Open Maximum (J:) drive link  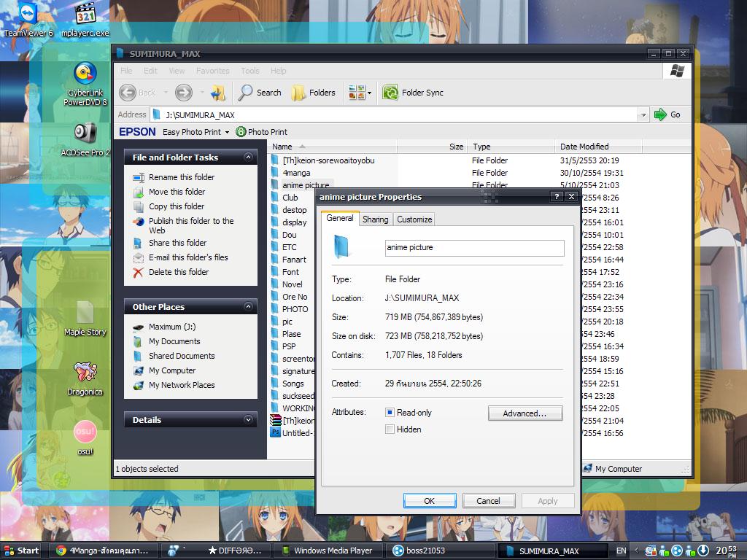[172, 327]
